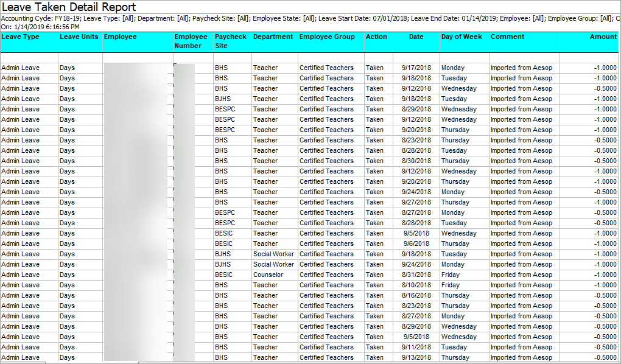Click the filter cell under Date
The image size is (621, 364).
(416, 58)
